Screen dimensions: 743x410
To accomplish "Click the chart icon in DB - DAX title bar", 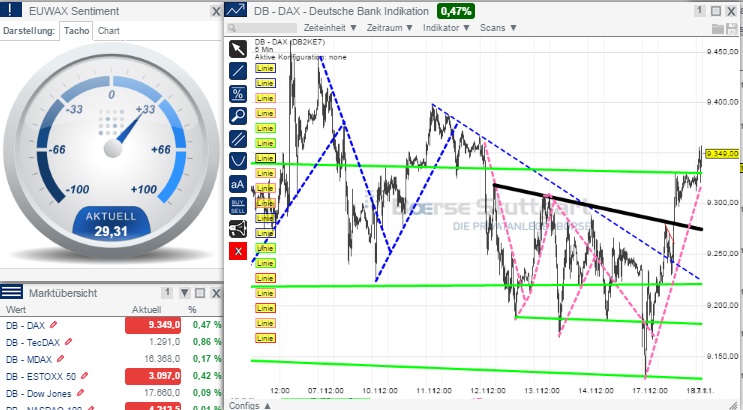I will (x=236, y=10).
